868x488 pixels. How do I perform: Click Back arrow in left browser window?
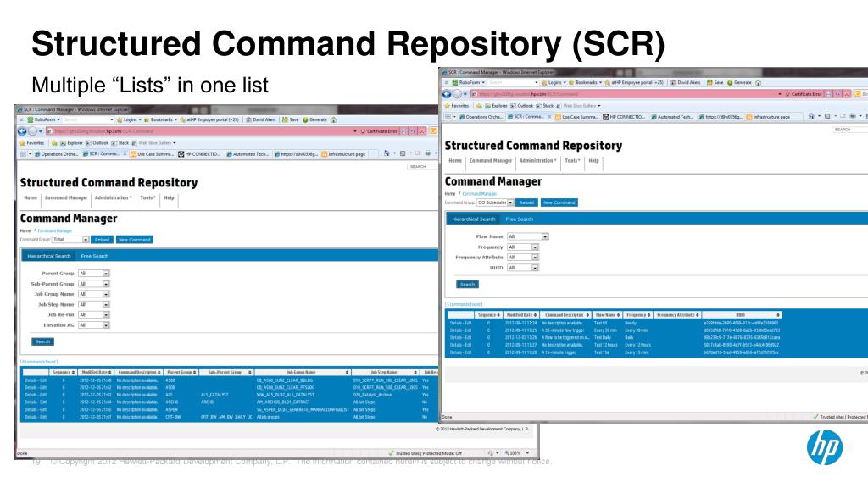(22, 131)
